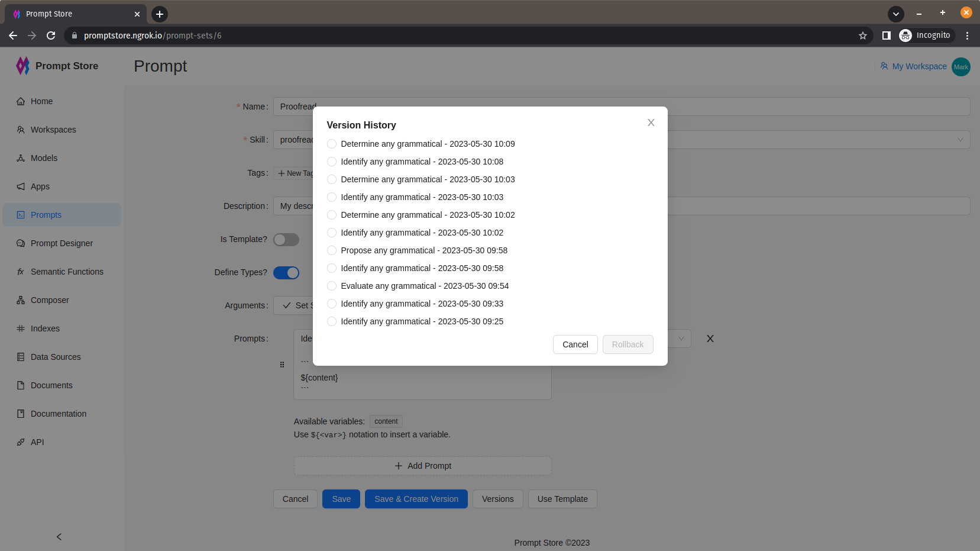Screen dimensions: 980x551
Task: Select Evaluate any grammatical 09:54 version
Action: click(x=332, y=286)
